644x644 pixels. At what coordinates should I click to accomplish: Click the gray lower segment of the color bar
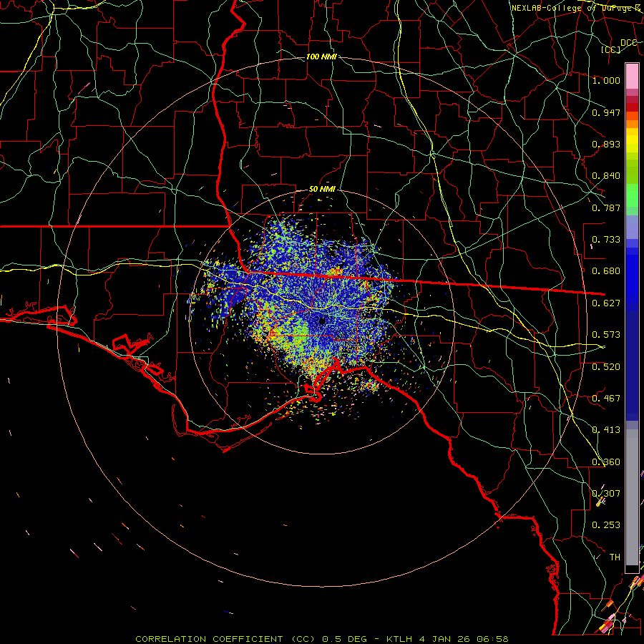click(x=632, y=497)
